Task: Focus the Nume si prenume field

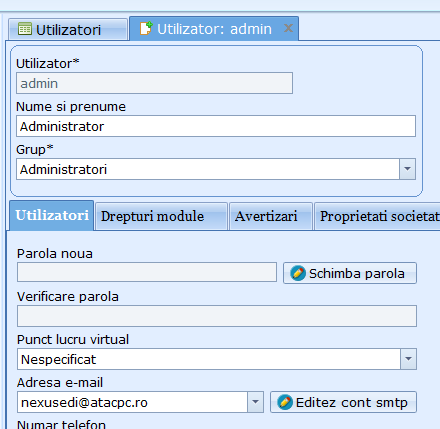Action: click(216, 126)
